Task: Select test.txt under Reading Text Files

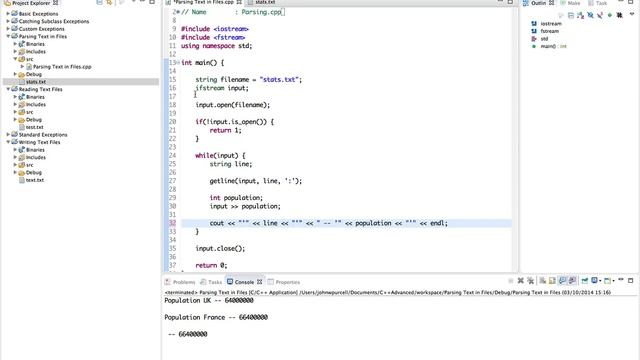Action: (34, 127)
